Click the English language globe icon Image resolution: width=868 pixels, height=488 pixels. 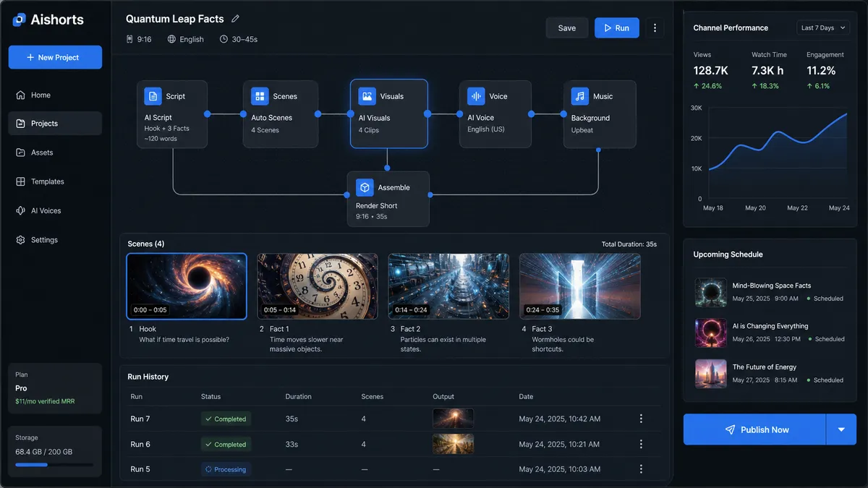171,39
